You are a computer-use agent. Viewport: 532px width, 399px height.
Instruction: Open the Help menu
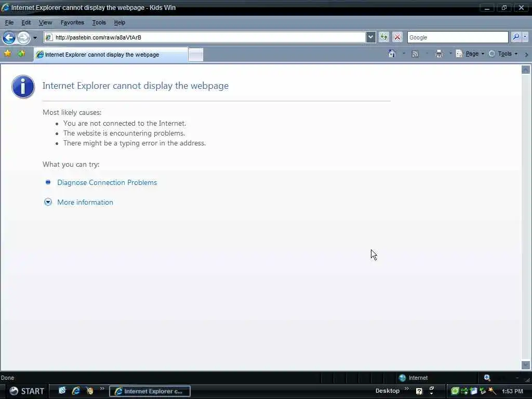pos(119,22)
